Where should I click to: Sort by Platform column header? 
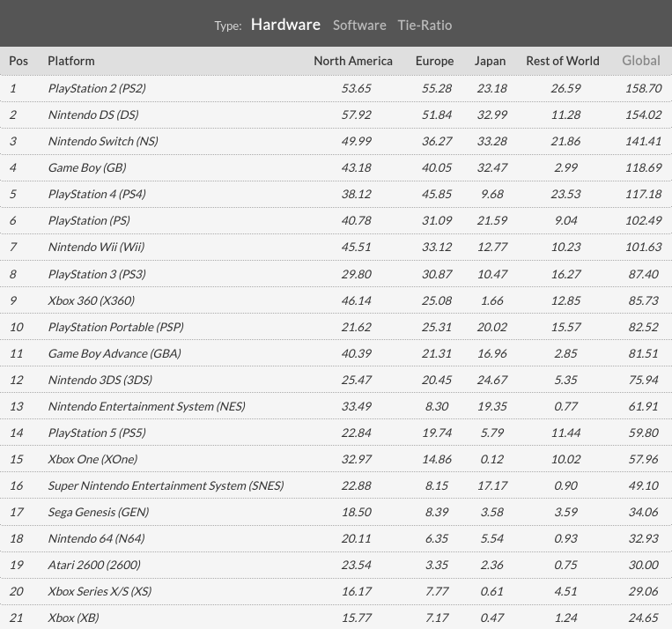pos(71,61)
